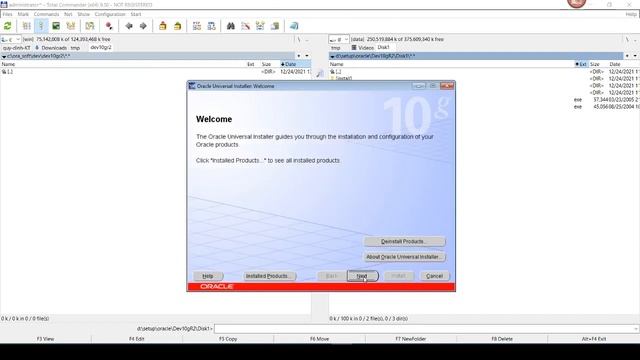Viewport: 640px width, 360px height.
Task: Show directory tree toolbar icon
Action: 71,26
